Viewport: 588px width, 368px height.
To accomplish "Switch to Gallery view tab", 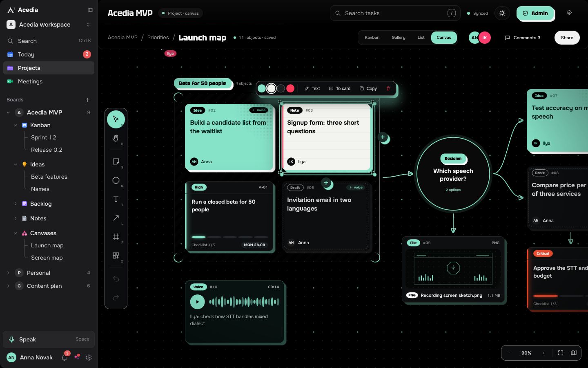I will tap(399, 38).
